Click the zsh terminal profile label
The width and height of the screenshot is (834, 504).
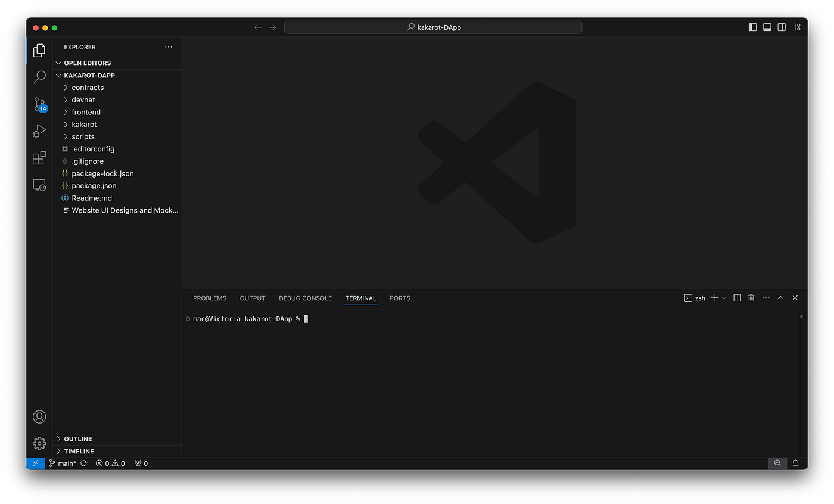pos(695,298)
